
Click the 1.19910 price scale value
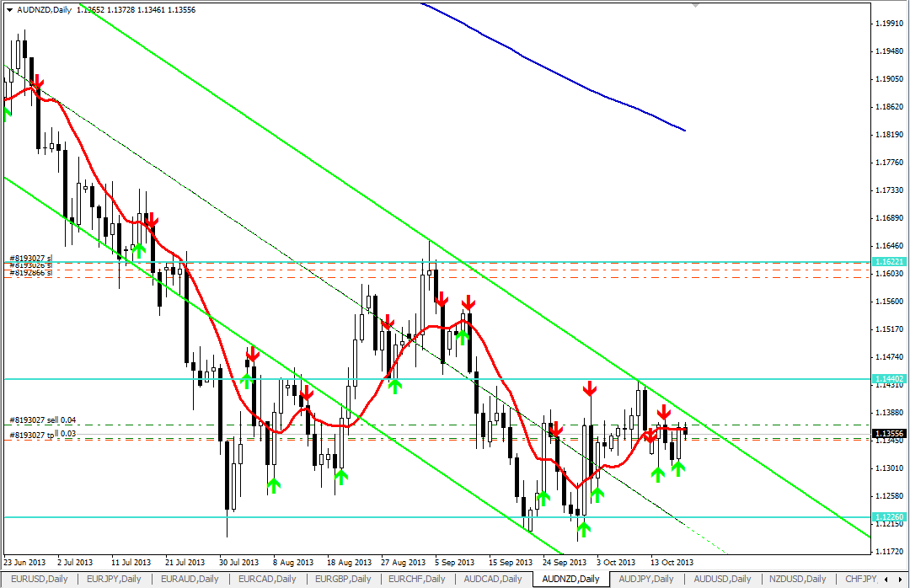[x=889, y=24]
